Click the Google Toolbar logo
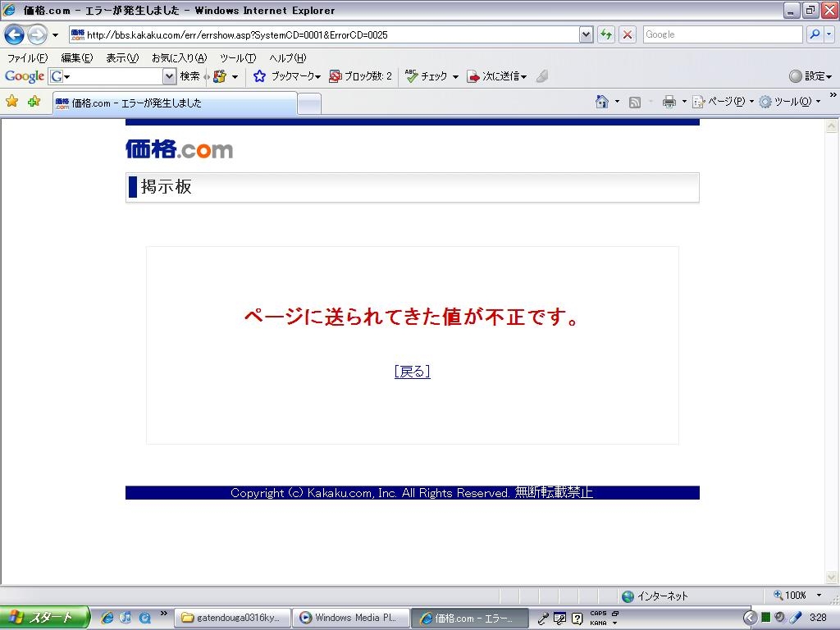Viewport: 840px width, 630px height. tap(24, 76)
